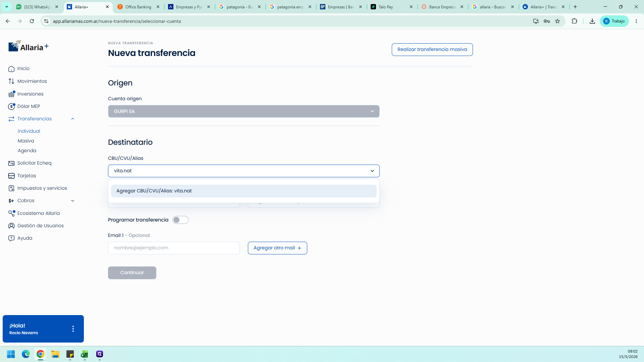Image resolution: width=644 pixels, height=362 pixels.
Task: Open Chrome downloads icon
Action: (592, 21)
